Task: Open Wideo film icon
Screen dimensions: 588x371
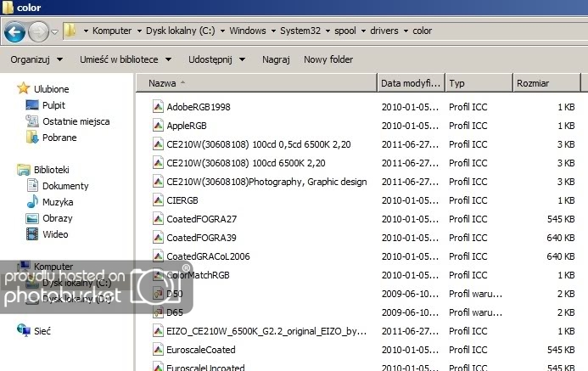Action: click(x=32, y=234)
